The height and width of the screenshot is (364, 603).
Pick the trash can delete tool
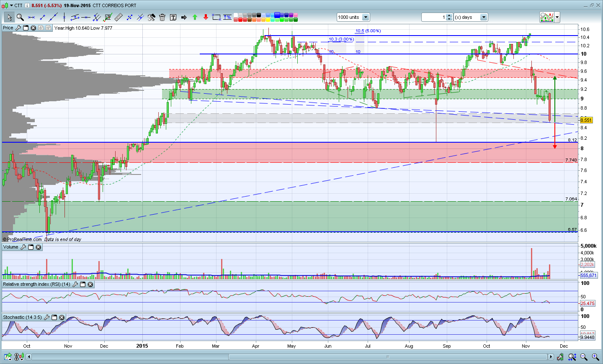162,17
